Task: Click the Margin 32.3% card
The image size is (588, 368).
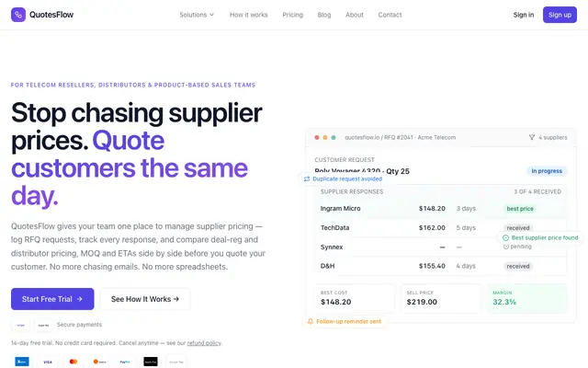Action: pos(526,298)
